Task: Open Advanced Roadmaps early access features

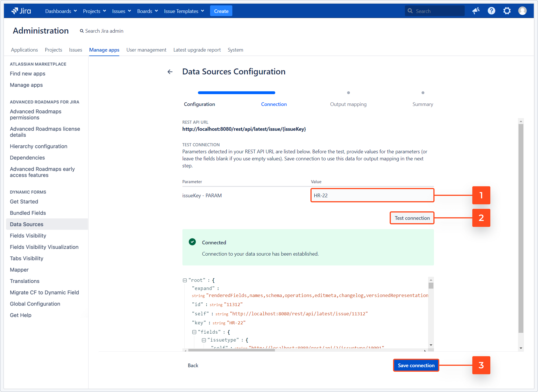Action: [x=42, y=172]
